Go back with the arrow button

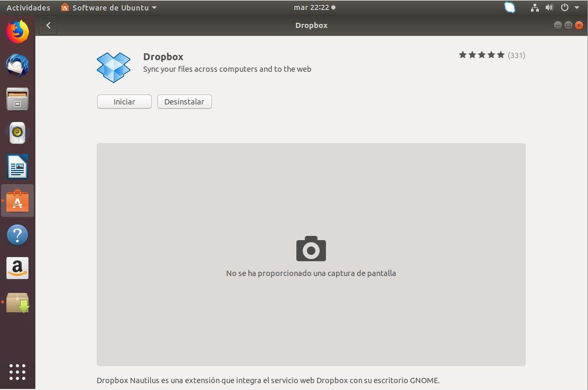(48, 25)
